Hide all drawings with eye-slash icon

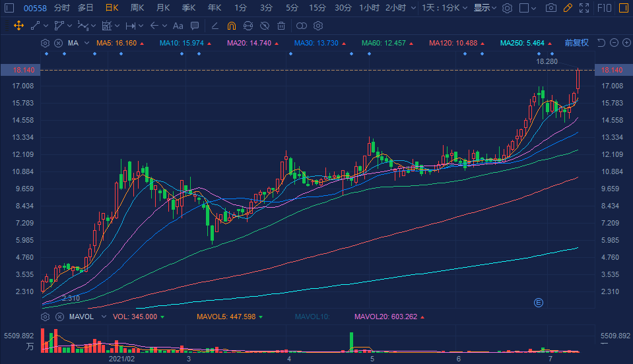coord(264,26)
